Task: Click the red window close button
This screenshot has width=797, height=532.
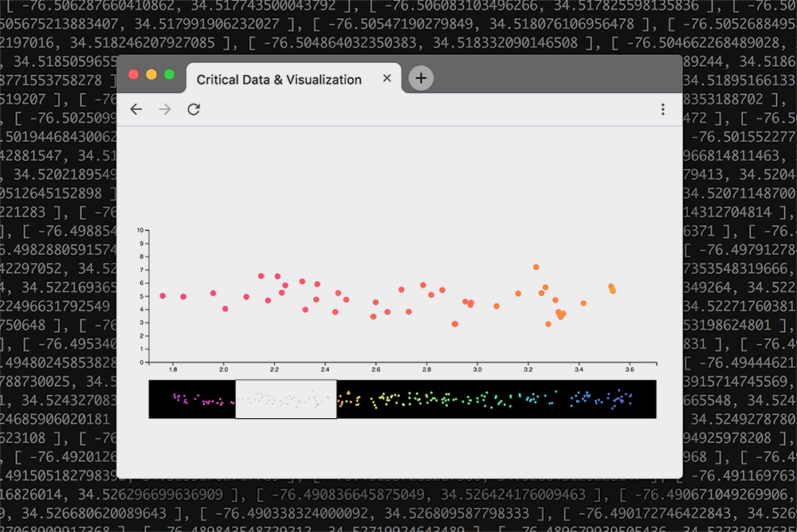Action: (134, 74)
